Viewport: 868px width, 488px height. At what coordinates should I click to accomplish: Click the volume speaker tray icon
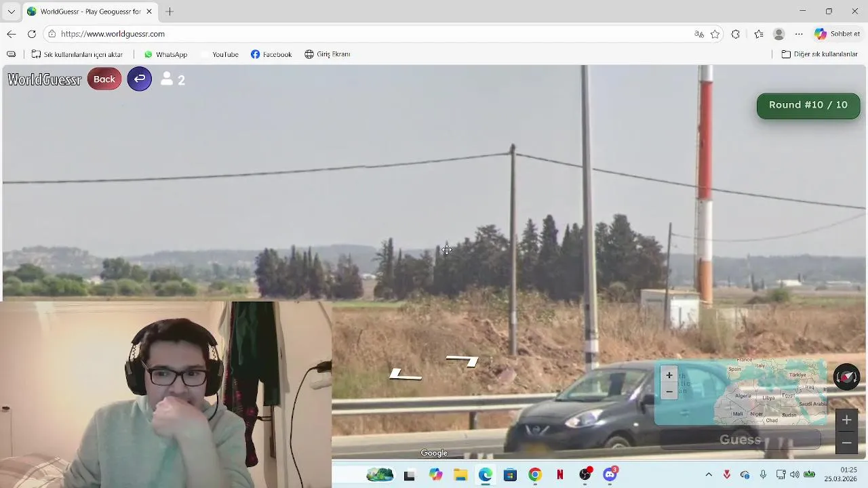coord(794,475)
